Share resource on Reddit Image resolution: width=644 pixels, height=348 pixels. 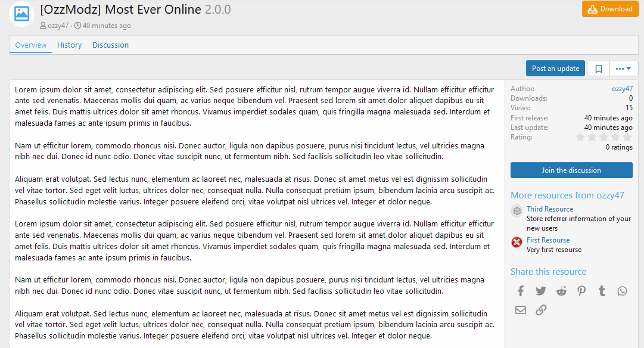tap(561, 291)
